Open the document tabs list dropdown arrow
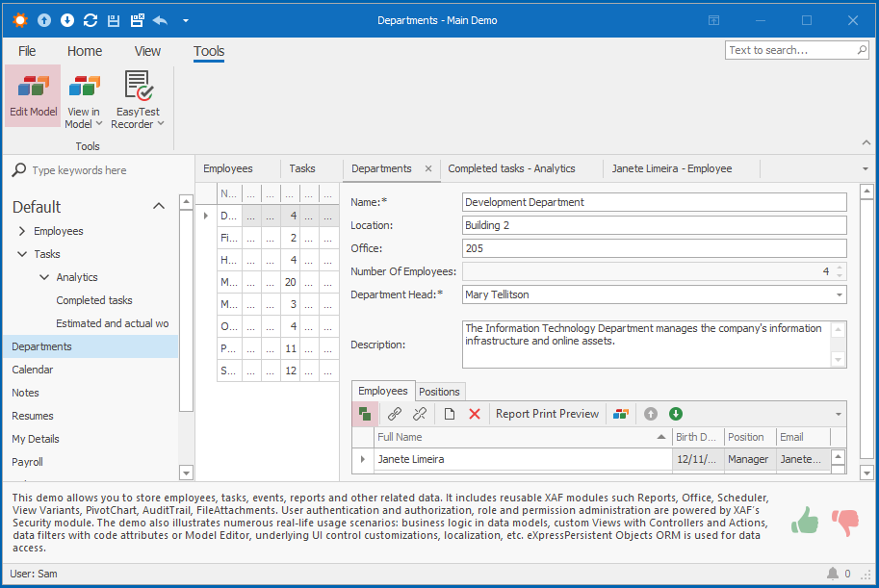This screenshot has width=879, height=588. [865, 168]
